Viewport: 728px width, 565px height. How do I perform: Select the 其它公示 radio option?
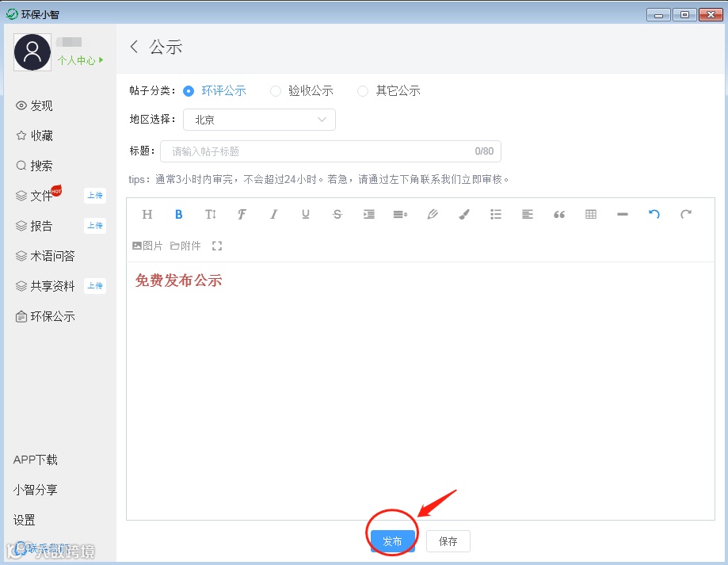click(x=389, y=91)
